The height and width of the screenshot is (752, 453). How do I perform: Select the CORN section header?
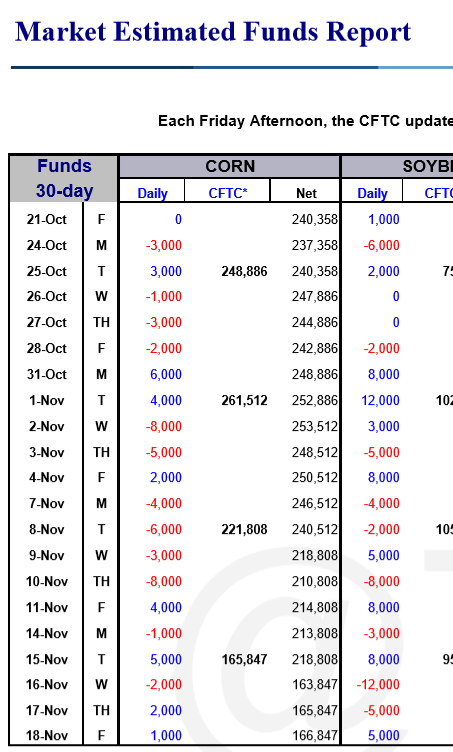[230, 166]
